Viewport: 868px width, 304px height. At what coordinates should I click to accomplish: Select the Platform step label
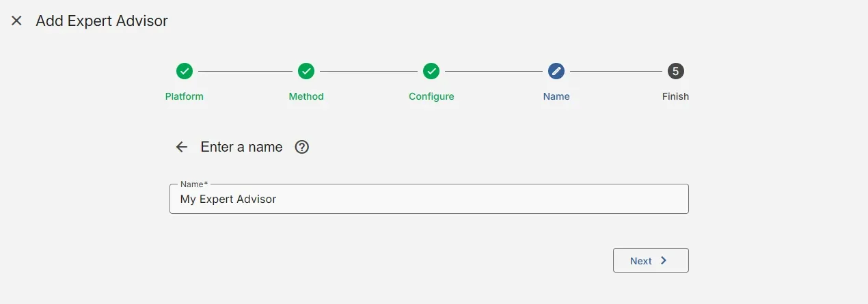185,96
